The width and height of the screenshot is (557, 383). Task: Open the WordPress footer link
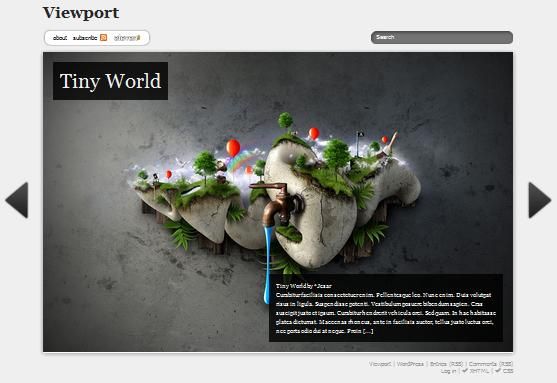click(x=410, y=364)
